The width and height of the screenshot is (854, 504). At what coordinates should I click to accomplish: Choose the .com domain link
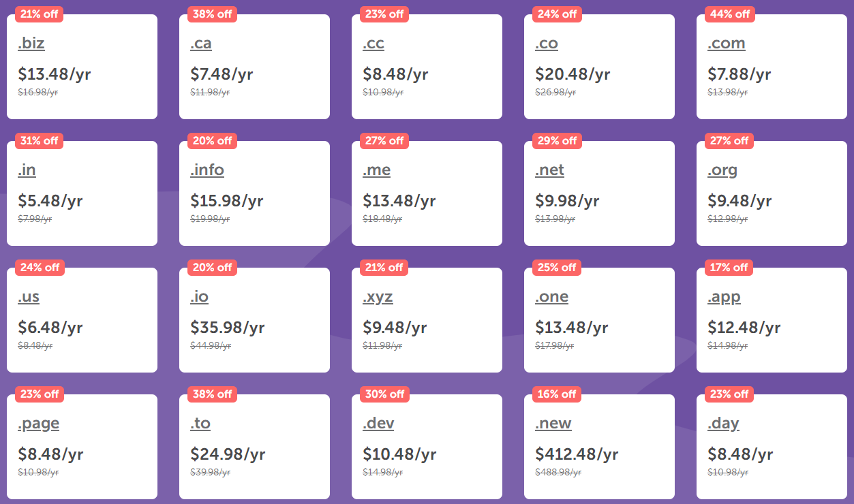(727, 44)
